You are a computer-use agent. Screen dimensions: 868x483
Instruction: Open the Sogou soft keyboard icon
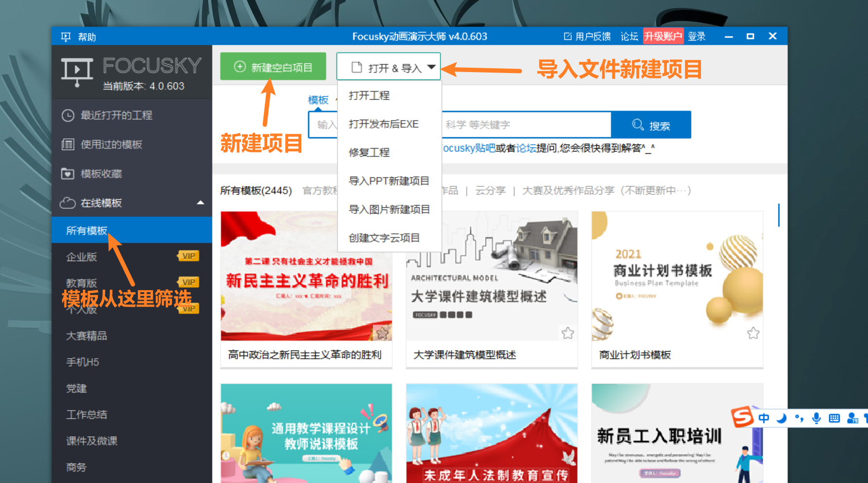834,418
